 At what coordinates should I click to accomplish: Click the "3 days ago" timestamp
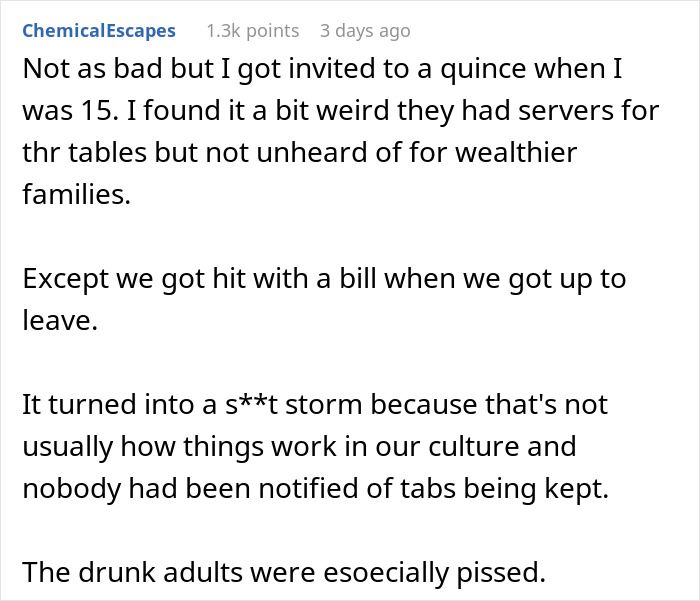364,30
